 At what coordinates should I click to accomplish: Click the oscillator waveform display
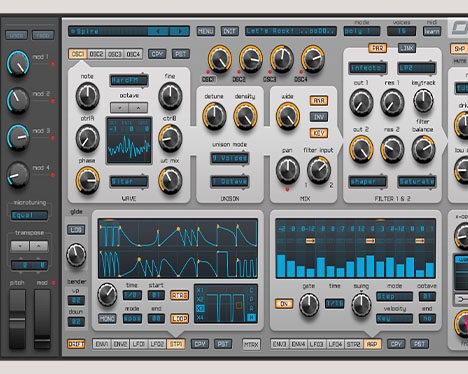point(129,140)
